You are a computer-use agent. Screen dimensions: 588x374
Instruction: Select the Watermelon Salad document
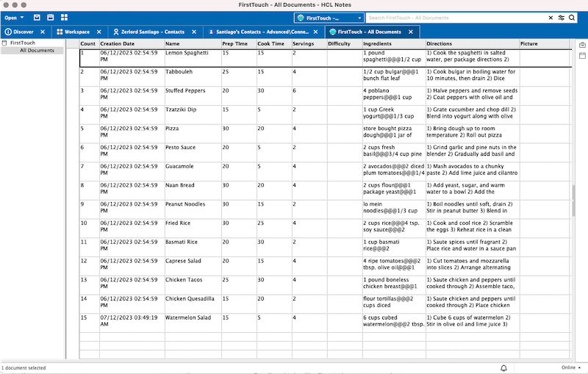[x=326, y=323]
